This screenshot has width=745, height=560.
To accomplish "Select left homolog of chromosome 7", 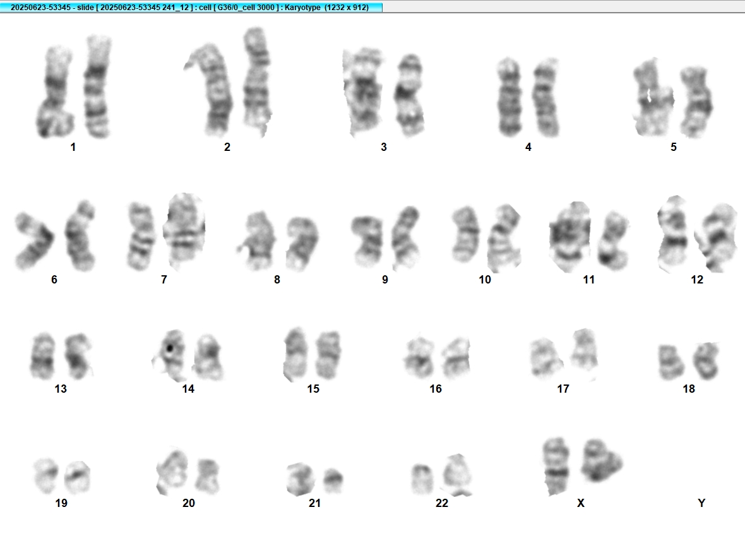I will point(141,236).
